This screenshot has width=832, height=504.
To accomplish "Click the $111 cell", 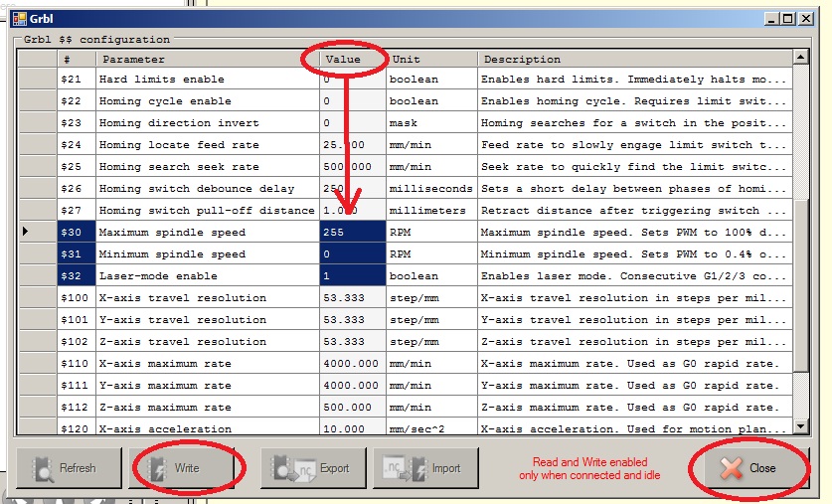I will 77,385.
